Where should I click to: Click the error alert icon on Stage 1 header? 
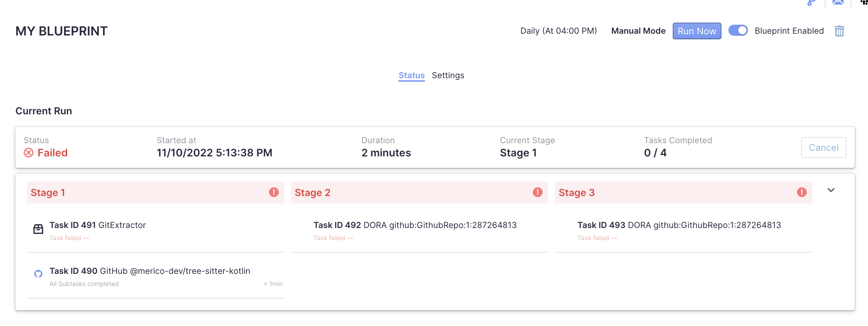coord(274,192)
